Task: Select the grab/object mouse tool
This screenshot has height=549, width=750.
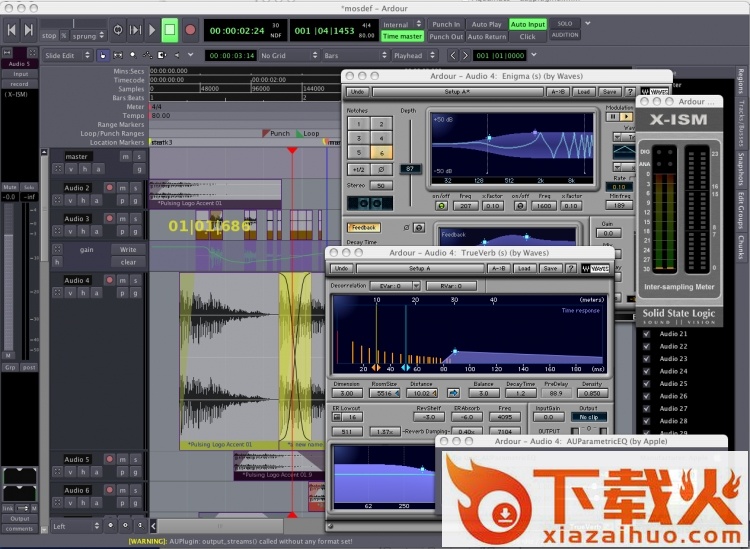Action: pyautogui.click(x=103, y=55)
